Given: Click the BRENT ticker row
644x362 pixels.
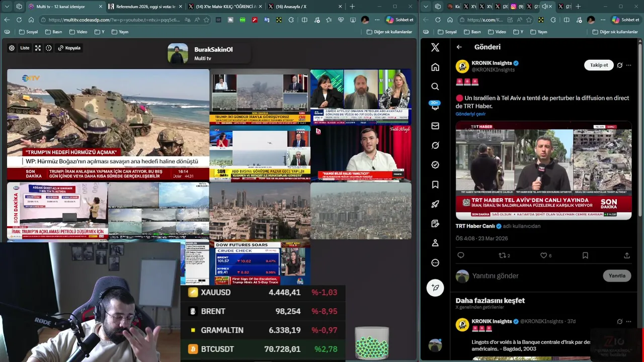Looking at the screenshot, I should pyautogui.click(x=263, y=311).
